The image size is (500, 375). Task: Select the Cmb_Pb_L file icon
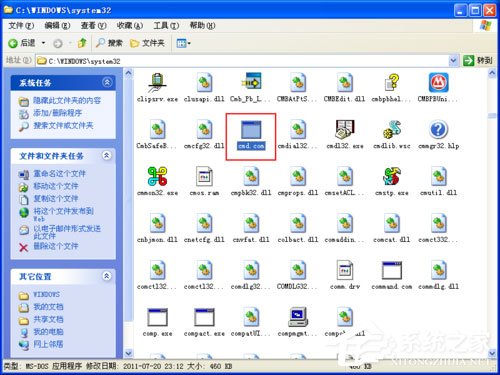pos(251,82)
